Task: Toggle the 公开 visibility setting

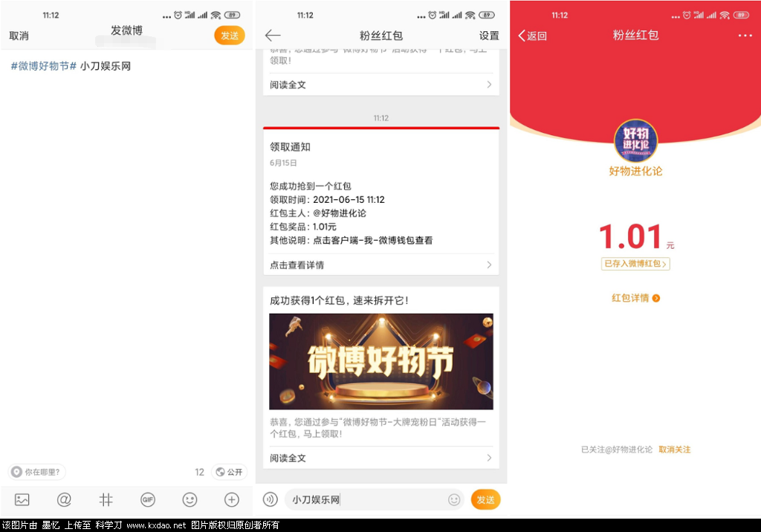Action: [x=229, y=472]
